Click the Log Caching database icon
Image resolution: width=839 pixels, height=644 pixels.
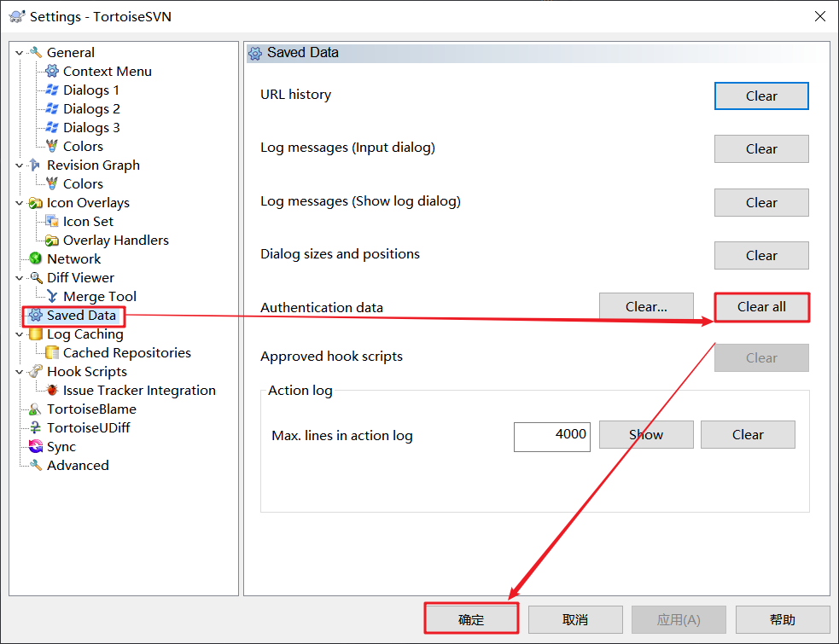35,334
